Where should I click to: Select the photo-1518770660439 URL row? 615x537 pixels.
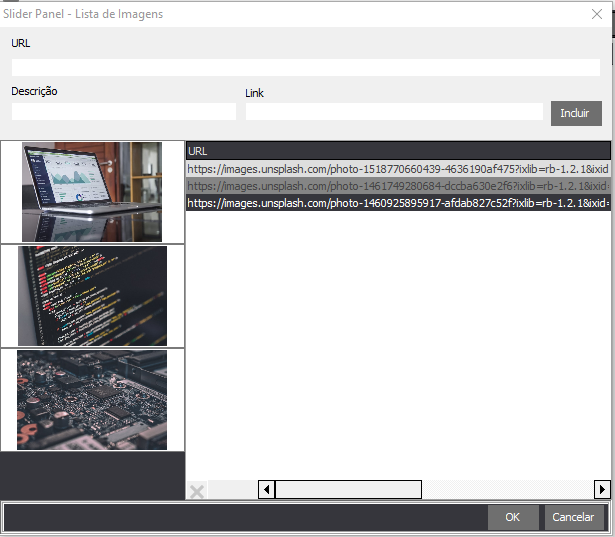[x=397, y=169]
